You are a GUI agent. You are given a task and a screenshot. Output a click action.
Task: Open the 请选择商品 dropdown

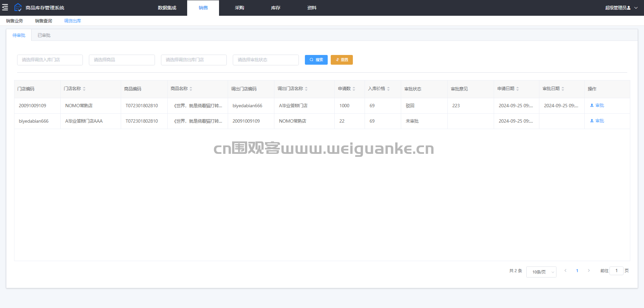[x=122, y=60]
